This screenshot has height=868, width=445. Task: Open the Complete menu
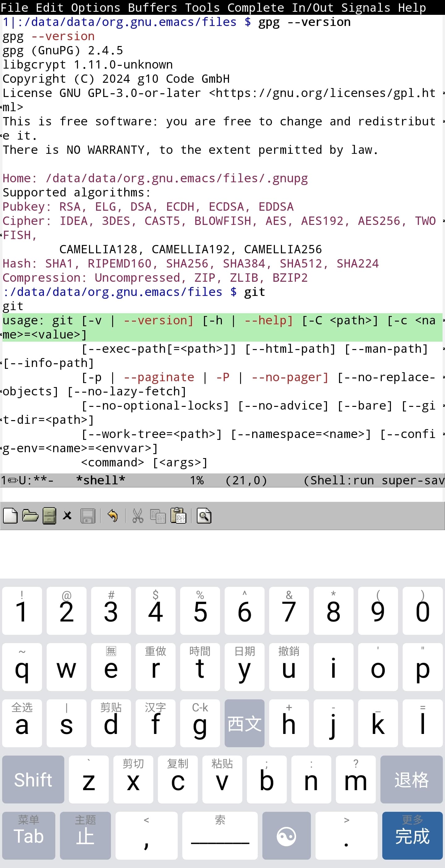tap(256, 7)
